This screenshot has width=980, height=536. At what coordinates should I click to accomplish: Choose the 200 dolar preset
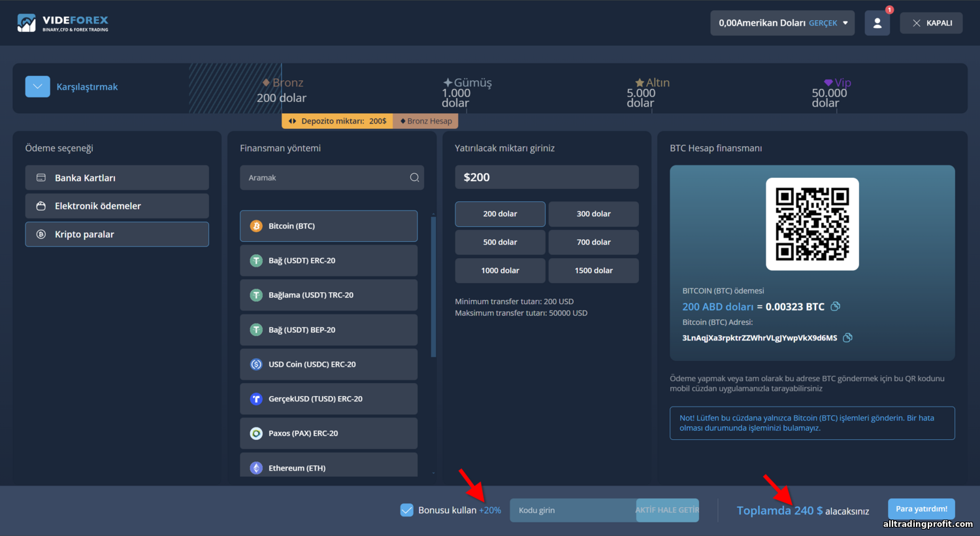click(x=500, y=214)
